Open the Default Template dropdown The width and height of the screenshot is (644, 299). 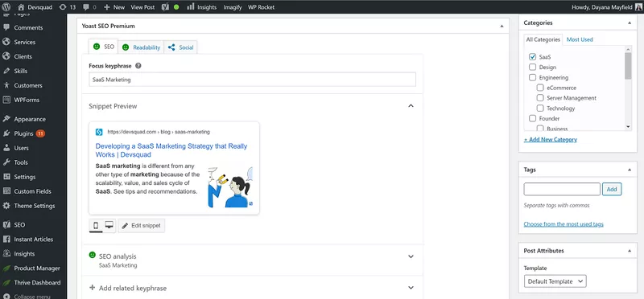pyautogui.click(x=555, y=281)
